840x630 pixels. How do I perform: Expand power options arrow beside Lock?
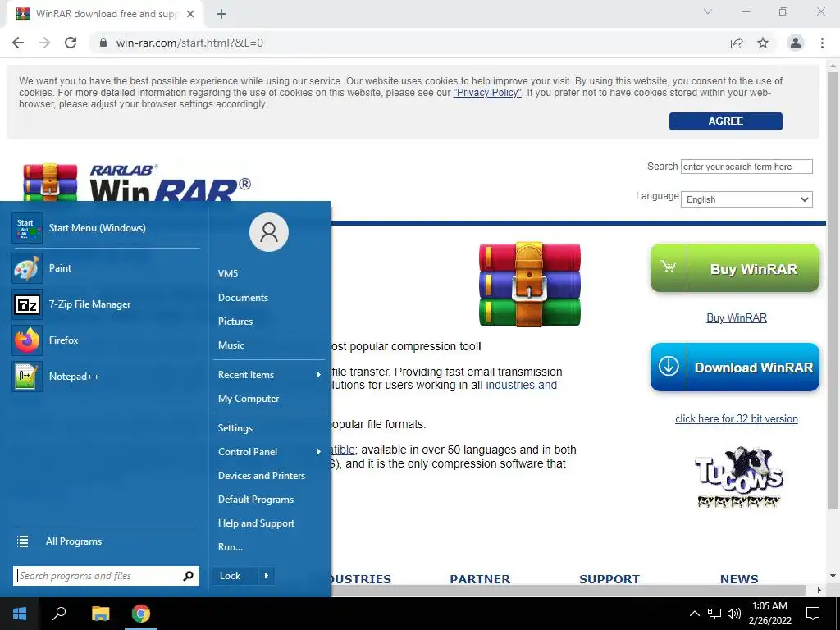tap(267, 576)
